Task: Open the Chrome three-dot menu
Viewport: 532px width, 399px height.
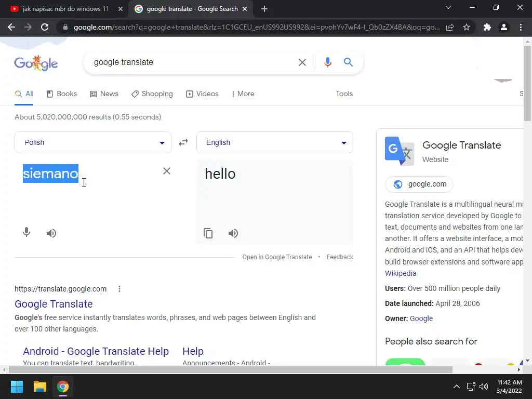Action: click(x=521, y=27)
